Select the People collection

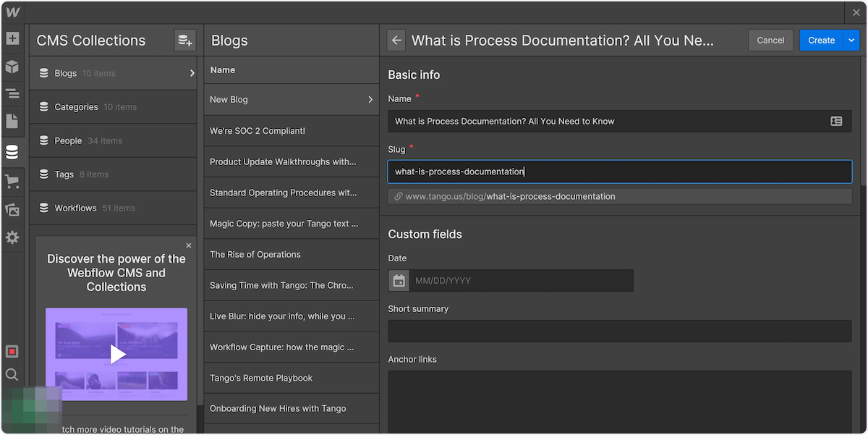(x=112, y=140)
